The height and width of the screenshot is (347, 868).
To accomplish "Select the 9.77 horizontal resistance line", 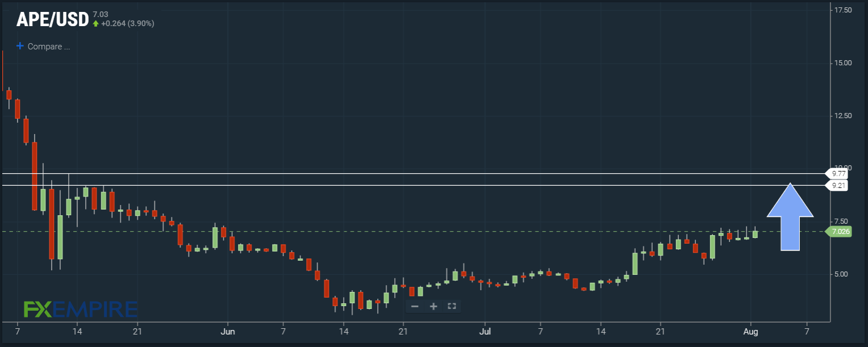I will click(413, 173).
